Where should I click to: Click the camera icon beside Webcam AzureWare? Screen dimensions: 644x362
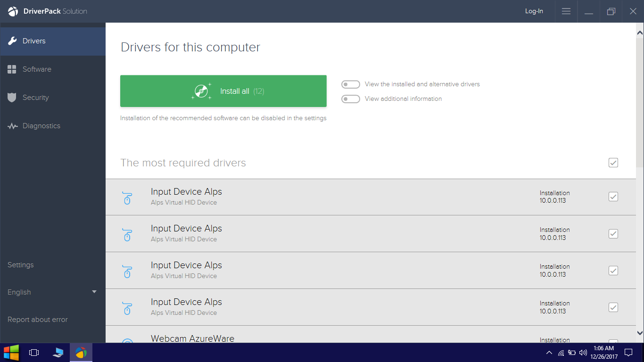(x=127, y=340)
